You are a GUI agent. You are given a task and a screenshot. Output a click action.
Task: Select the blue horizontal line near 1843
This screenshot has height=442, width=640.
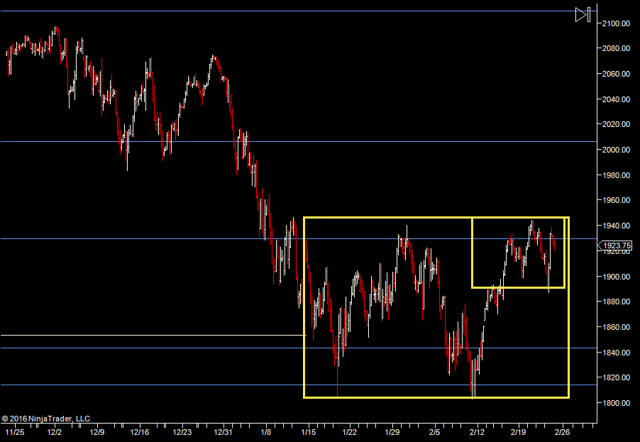point(150,348)
